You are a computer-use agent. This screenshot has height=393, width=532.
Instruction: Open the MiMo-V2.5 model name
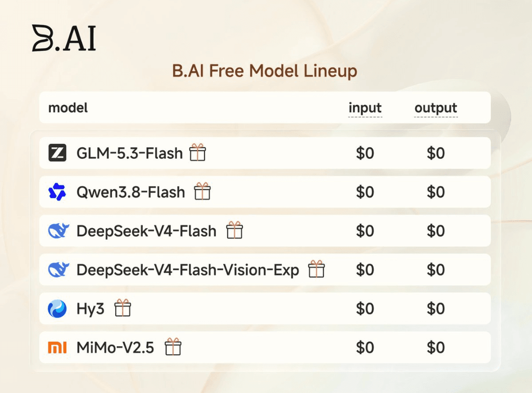click(115, 348)
